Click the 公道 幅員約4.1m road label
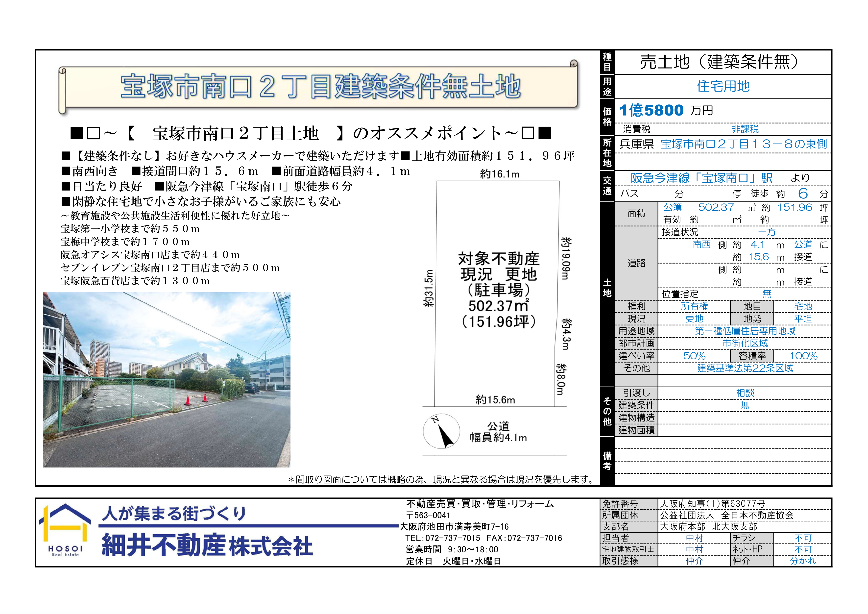 coord(498,432)
